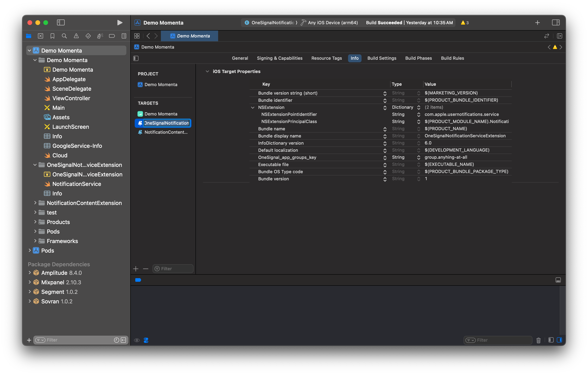Open AppDelegate swift file
The height and width of the screenshot is (375, 588).
coord(69,79)
